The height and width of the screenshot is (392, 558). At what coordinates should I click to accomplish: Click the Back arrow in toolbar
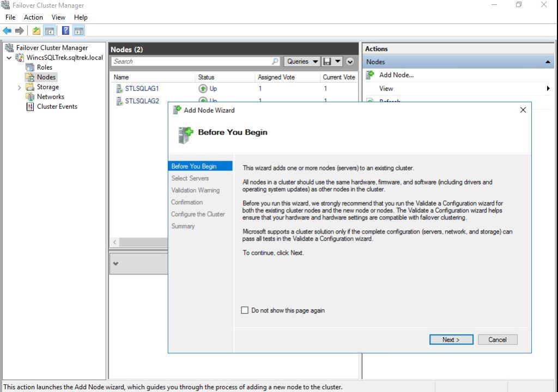point(7,31)
